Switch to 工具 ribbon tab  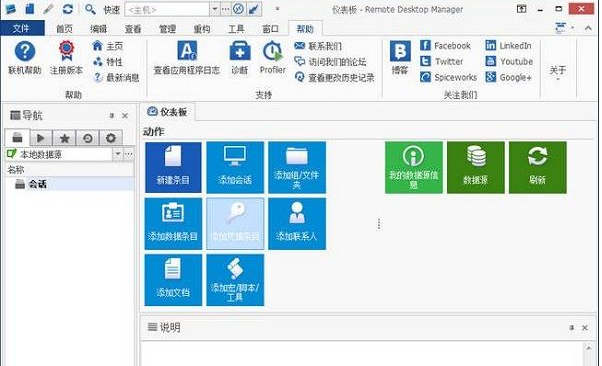[236, 29]
